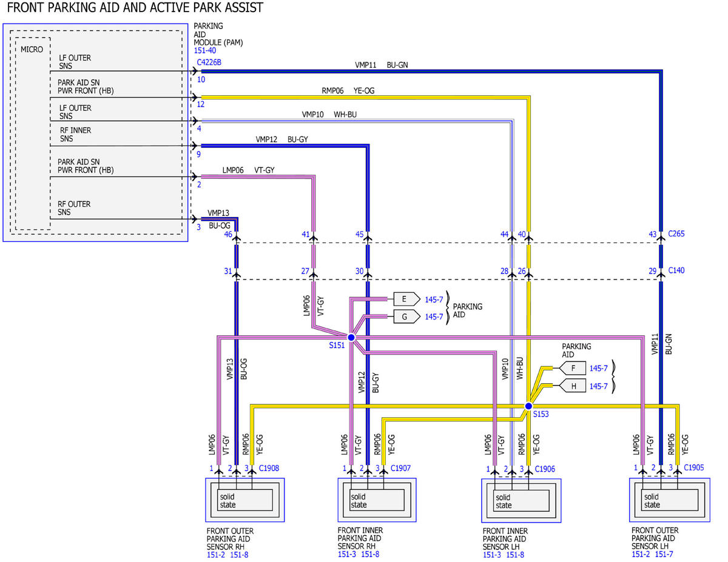Click pin number 27 at C140

coord(306,271)
